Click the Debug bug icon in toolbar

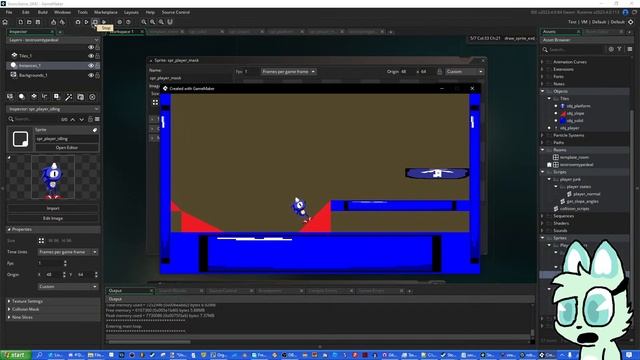point(78,22)
